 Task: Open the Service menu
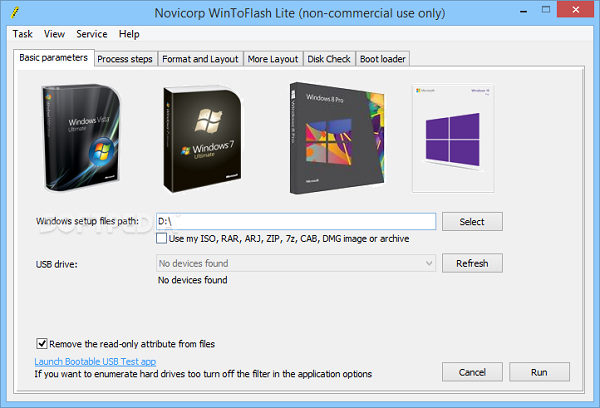coord(91,34)
